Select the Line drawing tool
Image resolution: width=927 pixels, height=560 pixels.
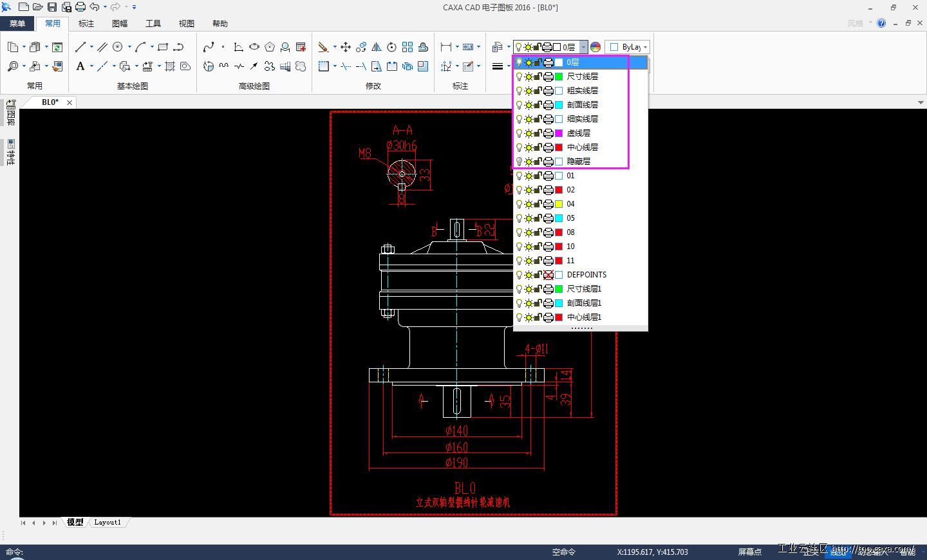point(80,47)
